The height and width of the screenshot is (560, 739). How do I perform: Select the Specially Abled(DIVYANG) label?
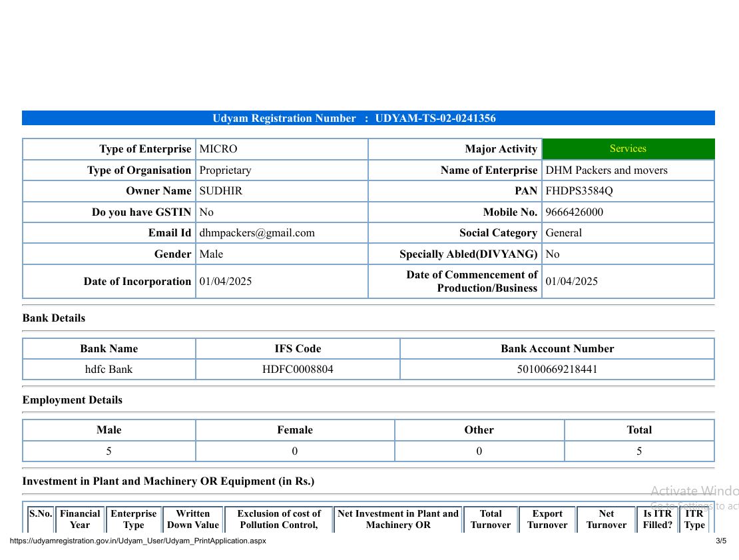(x=469, y=254)
